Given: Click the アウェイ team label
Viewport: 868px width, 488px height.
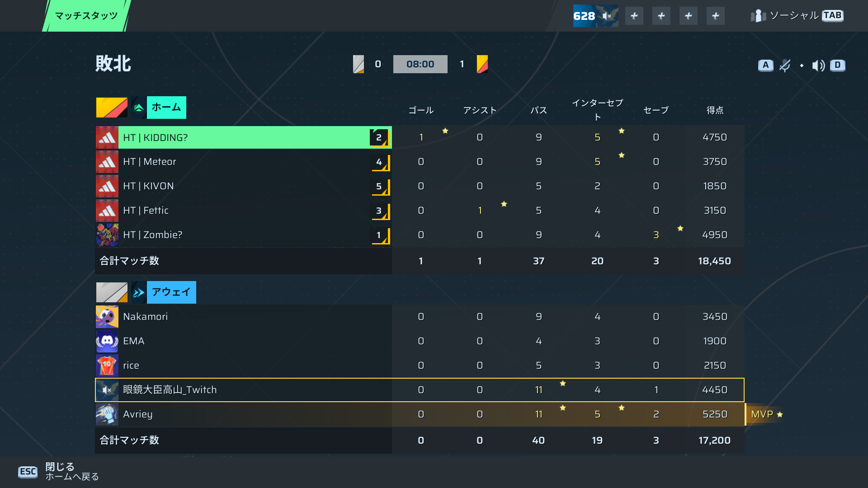Looking at the screenshot, I should click(x=171, y=292).
